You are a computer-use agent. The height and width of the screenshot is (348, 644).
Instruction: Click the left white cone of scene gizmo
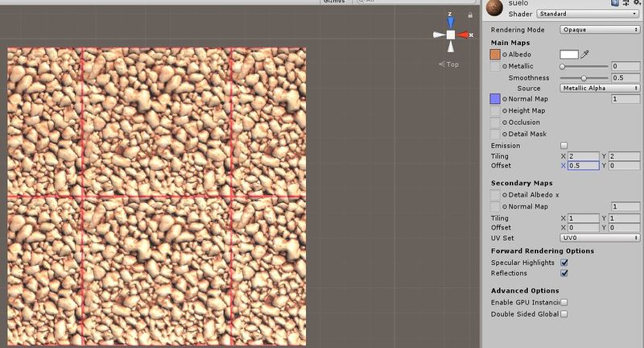pyautogui.click(x=439, y=35)
